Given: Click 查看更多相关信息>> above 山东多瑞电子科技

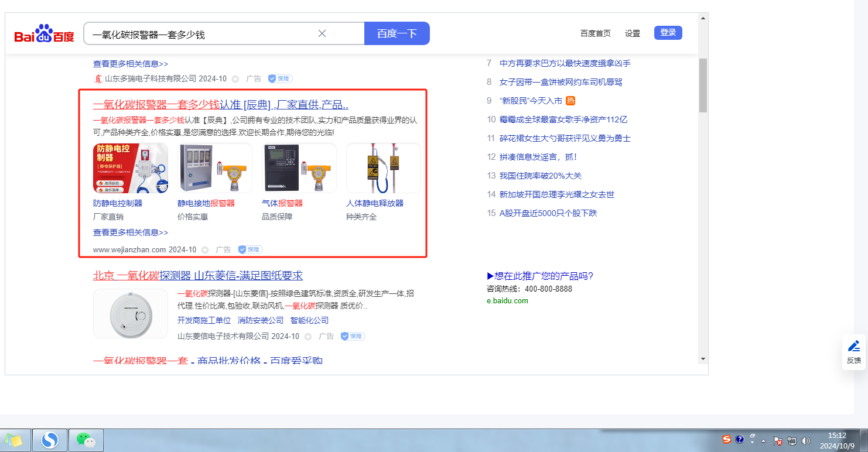Looking at the screenshot, I should pos(131,64).
